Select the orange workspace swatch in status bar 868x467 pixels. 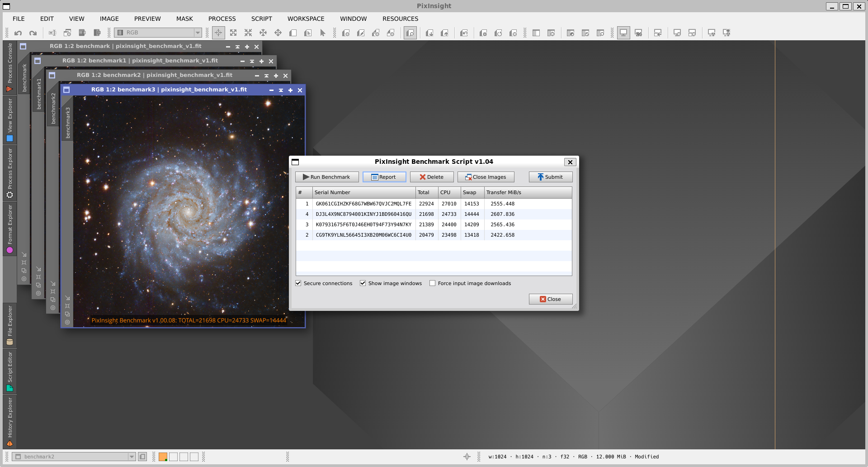(x=163, y=457)
